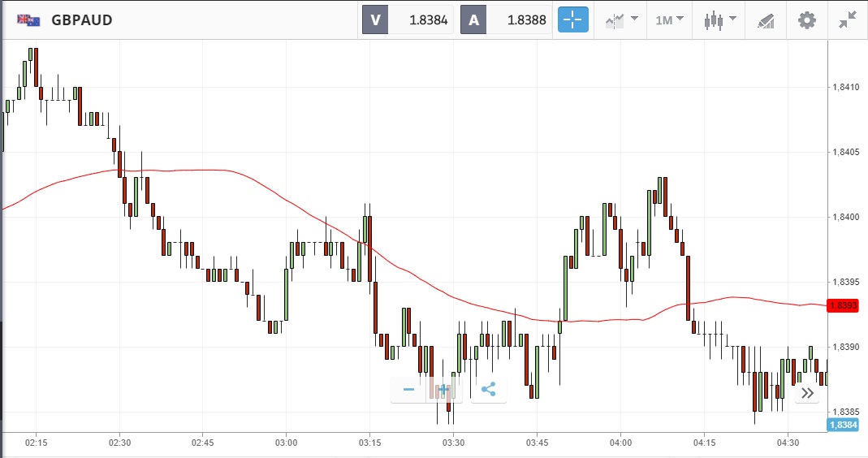Collapse the chart from fullscreen
Image resolution: width=868 pixels, height=458 pixels.
(849, 20)
